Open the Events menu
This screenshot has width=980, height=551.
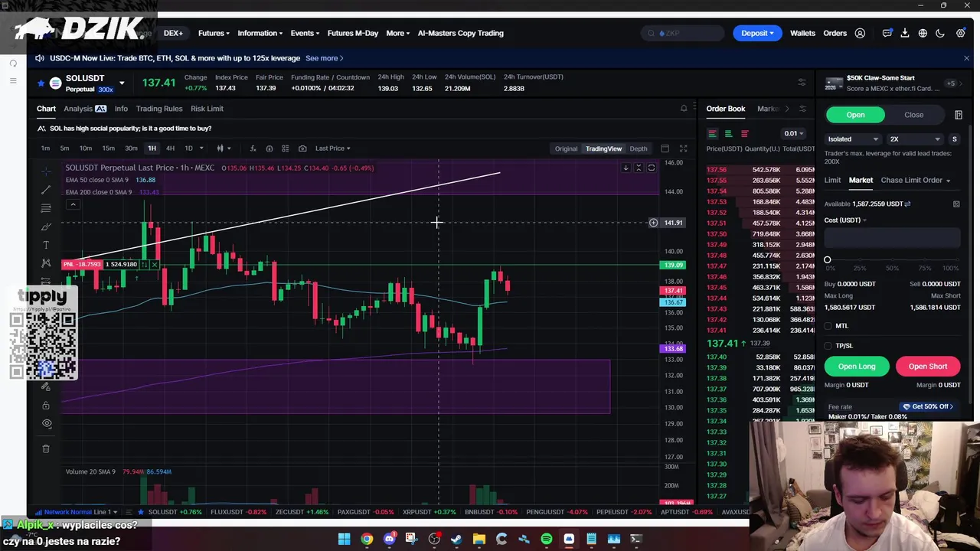(305, 33)
